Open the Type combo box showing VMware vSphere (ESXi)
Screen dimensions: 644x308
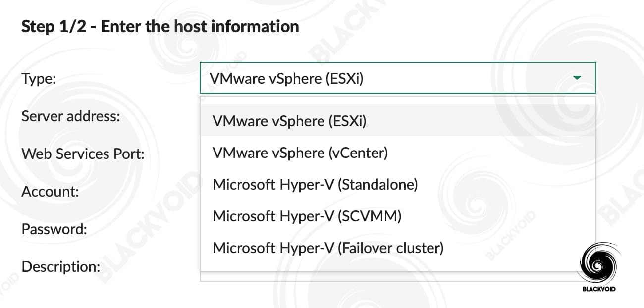pyautogui.click(x=397, y=78)
